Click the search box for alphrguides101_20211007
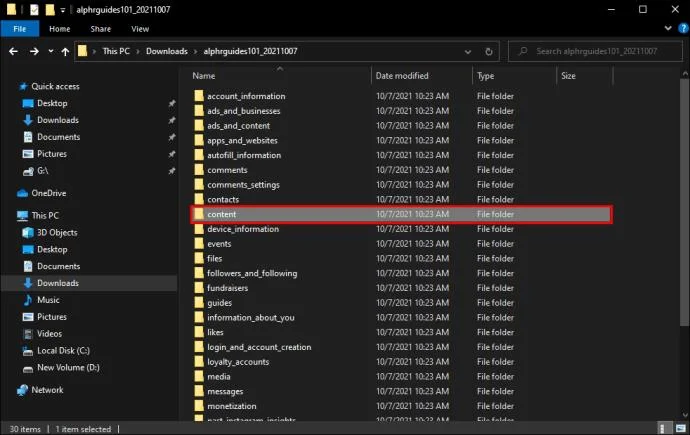The image size is (690, 435). (x=595, y=51)
